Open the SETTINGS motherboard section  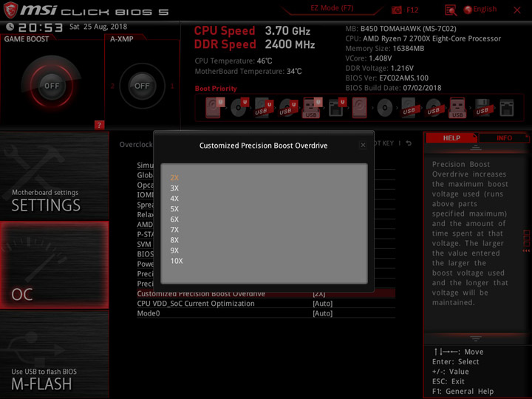click(54, 176)
